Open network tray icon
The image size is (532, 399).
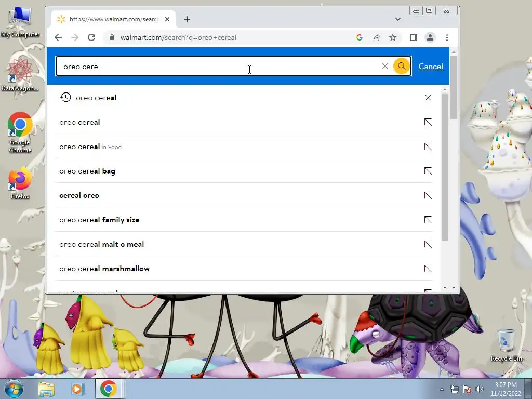(x=454, y=390)
